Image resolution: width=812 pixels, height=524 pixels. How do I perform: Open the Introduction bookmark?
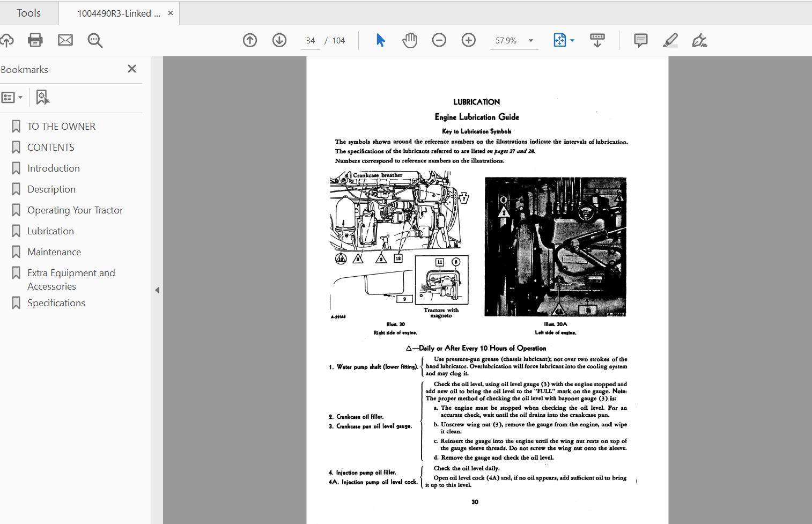point(54,168)
